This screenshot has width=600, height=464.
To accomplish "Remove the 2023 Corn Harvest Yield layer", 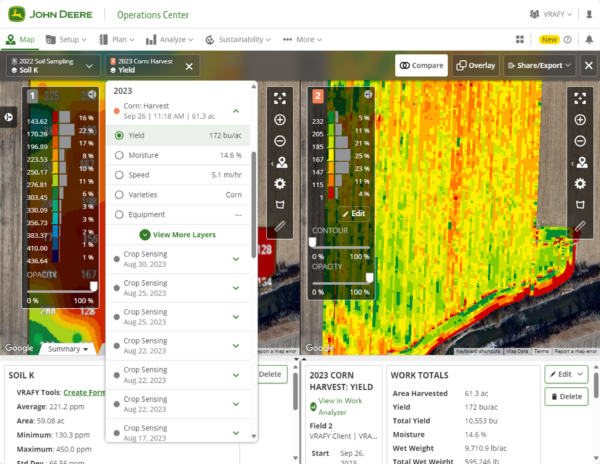I will coord(189,67).
